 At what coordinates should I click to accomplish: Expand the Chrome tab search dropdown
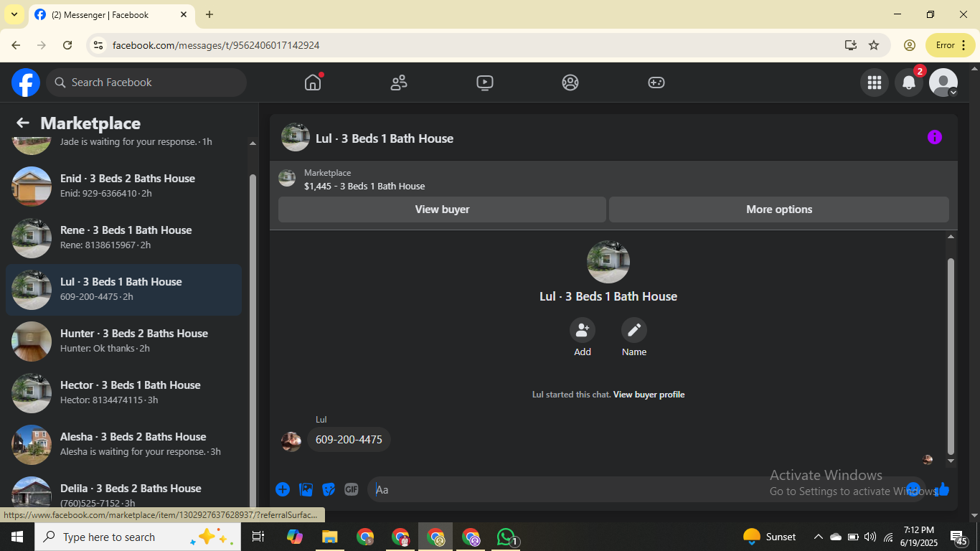click(14, 14)
